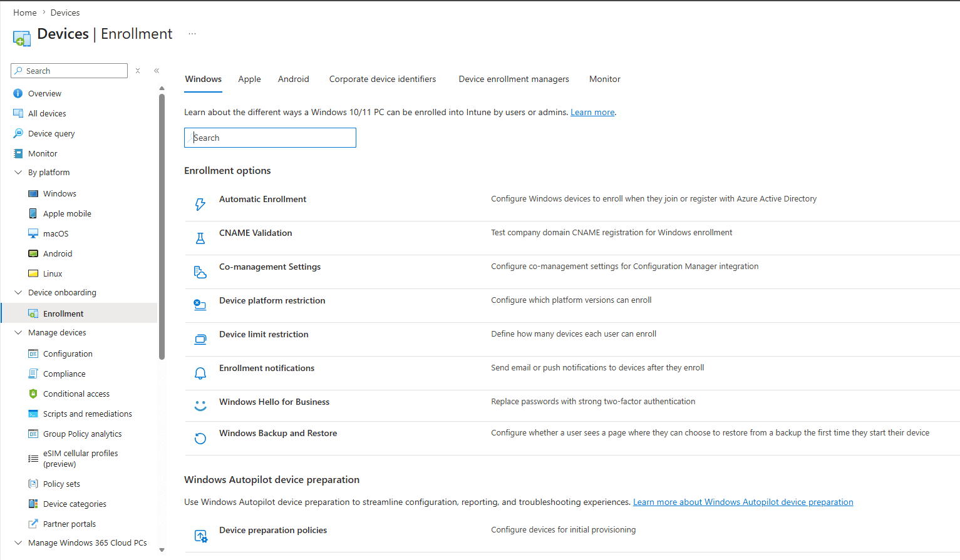The image size is (960, 560).
Task: Open Device enrollment managers tab
Action: (x=514, y=79)
